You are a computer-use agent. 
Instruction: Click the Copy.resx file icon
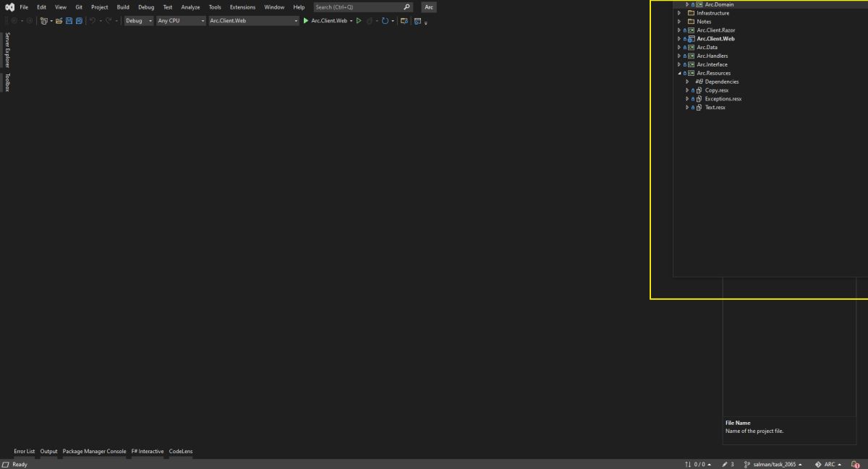click(x=699, y=90)
